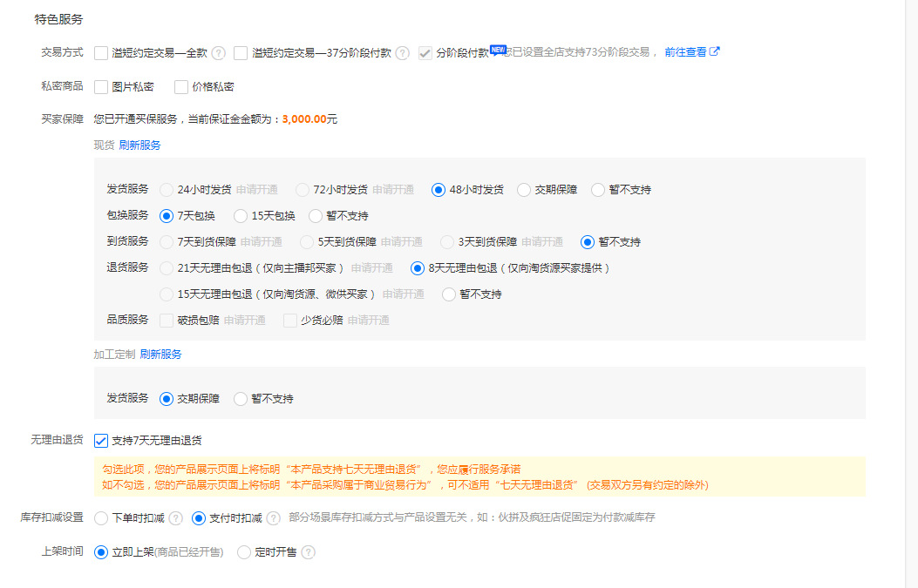Click 刷新服务 link next to 现货
The width and height of the screenshot is (918, 588).
(x=139, y=145)
